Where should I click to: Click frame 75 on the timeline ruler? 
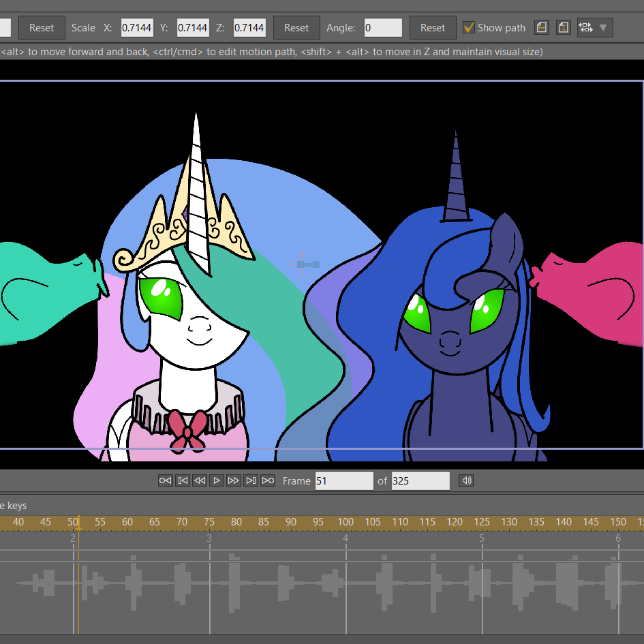(209, 522)
